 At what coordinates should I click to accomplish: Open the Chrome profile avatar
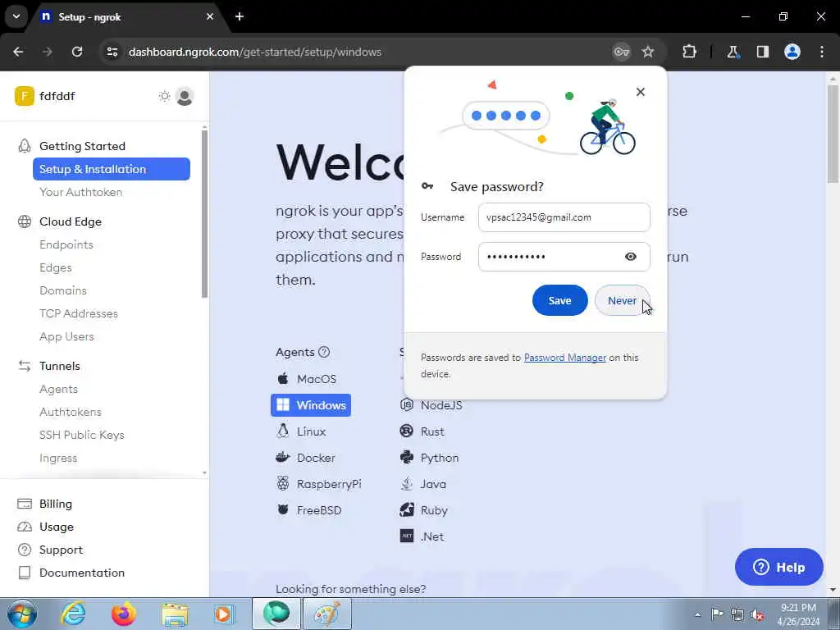(792, 52)
